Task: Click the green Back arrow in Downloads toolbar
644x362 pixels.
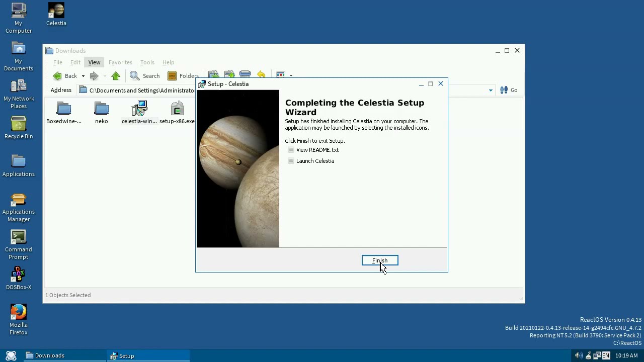Action: tap(57, 76)
